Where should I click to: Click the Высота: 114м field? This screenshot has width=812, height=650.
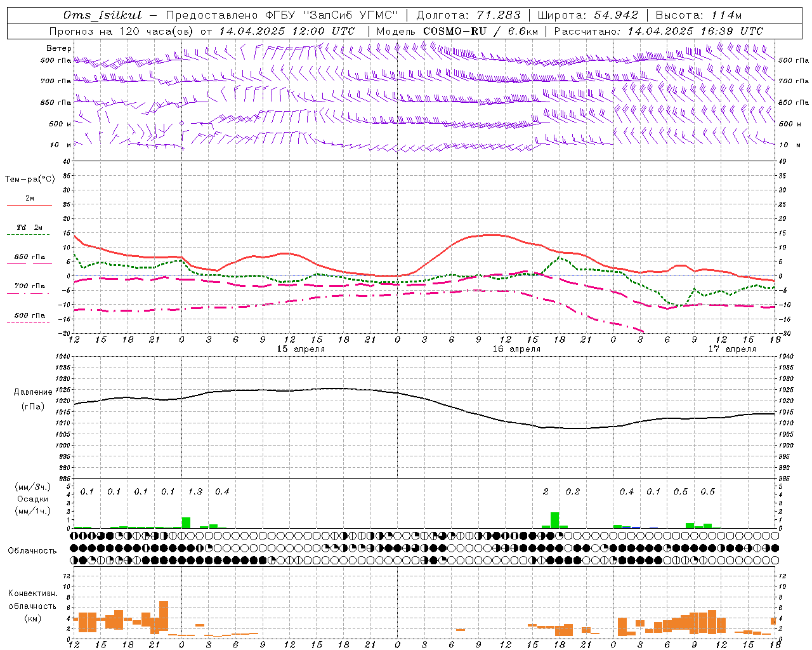698,15
